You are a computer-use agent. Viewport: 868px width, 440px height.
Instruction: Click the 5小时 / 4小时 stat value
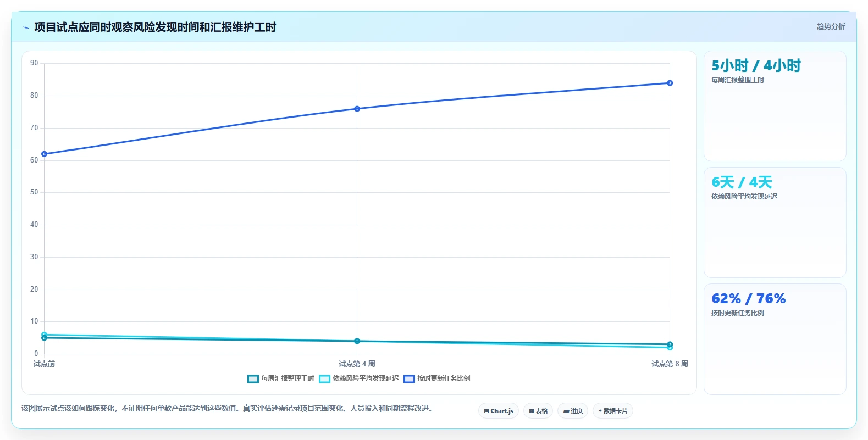[756, 66]
